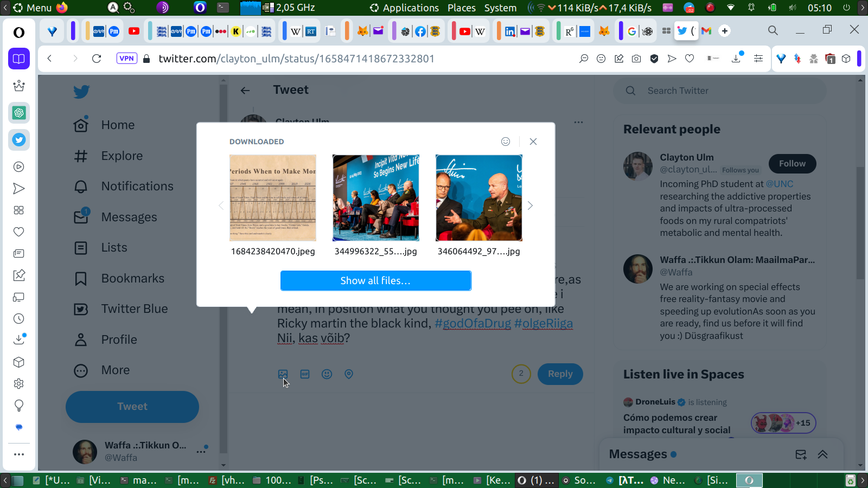868x488 pixels.
Task: Click the Search Twitter field
Action: [720, 91]
